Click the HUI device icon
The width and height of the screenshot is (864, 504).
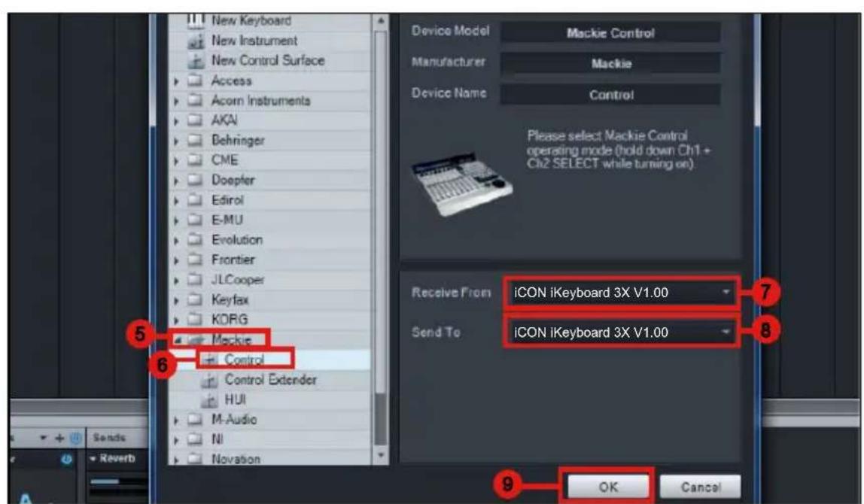(x=209, y=400)
